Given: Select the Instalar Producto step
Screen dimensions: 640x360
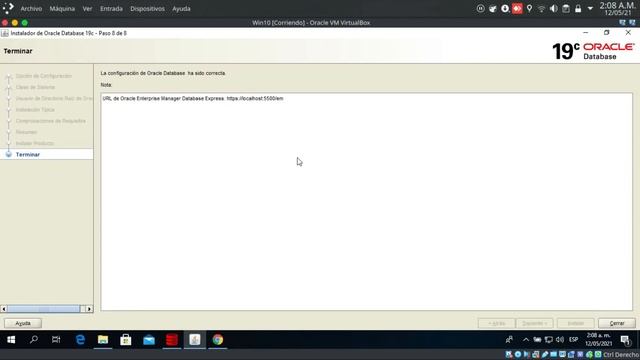Looking at the screenshot, I should coord(35,143).
